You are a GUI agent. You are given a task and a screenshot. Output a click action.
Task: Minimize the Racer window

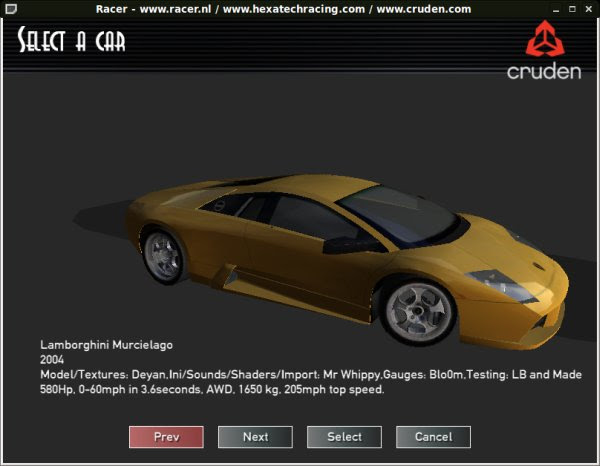tap(556, 9)
